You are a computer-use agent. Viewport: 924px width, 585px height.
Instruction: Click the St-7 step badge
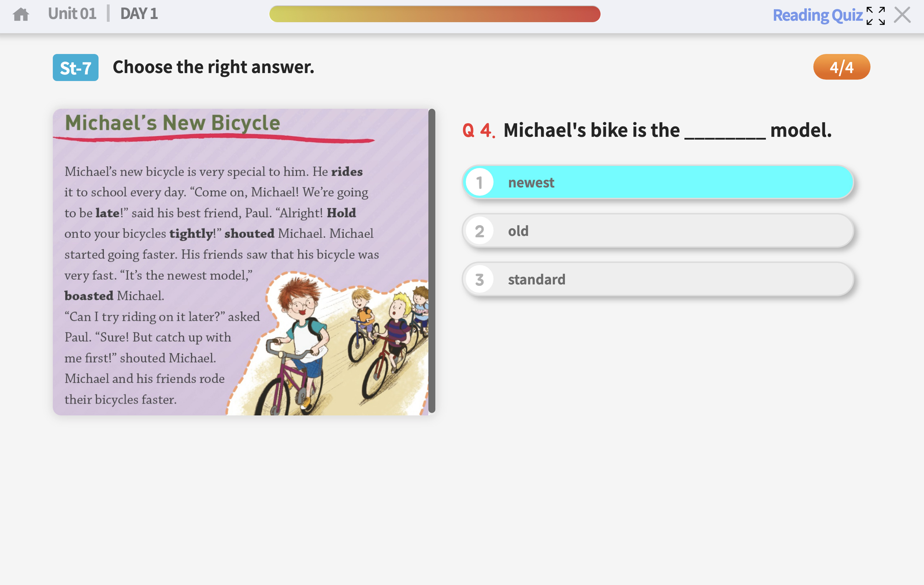point(76,67)
